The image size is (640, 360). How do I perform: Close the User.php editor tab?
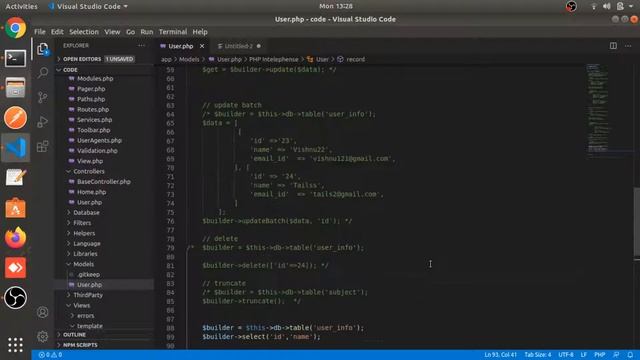[202, 46]
